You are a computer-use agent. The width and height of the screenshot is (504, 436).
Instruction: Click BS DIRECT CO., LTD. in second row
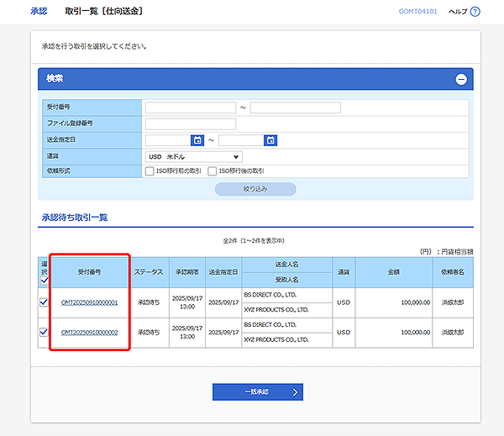270,325
